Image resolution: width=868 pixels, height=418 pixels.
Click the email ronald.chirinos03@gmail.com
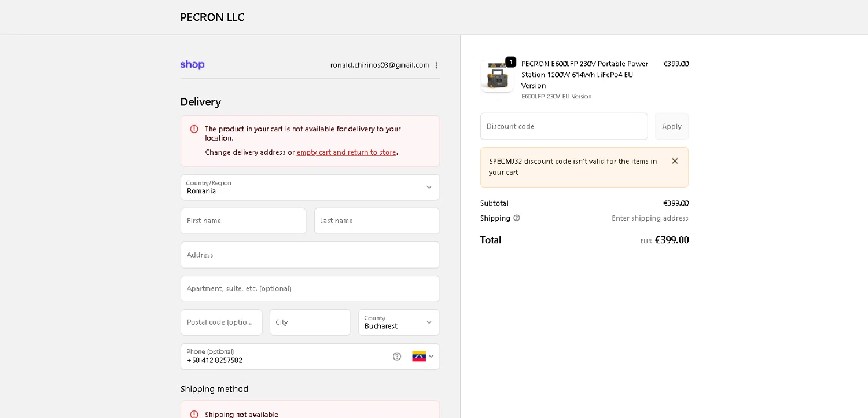coord(380,65)
